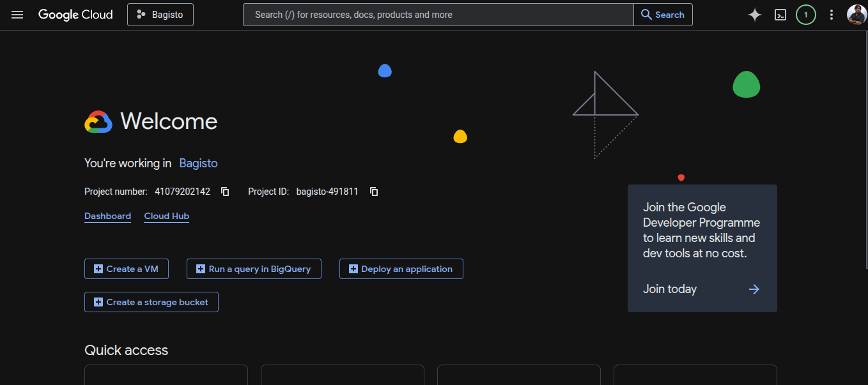Activate the Cloud Shell terminal icon
Screen dimensions: 868x385
coord(780,15)
